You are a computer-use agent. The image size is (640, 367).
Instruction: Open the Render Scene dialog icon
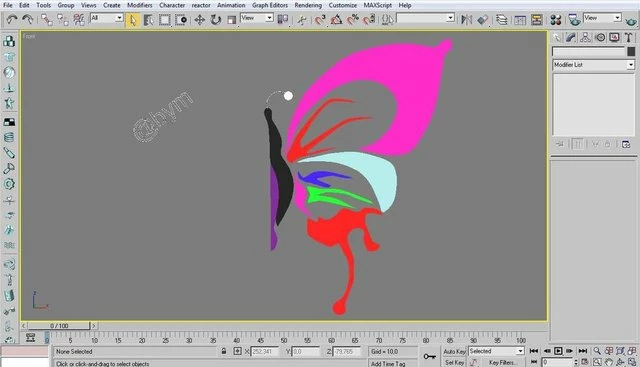[x=574, y=20]
